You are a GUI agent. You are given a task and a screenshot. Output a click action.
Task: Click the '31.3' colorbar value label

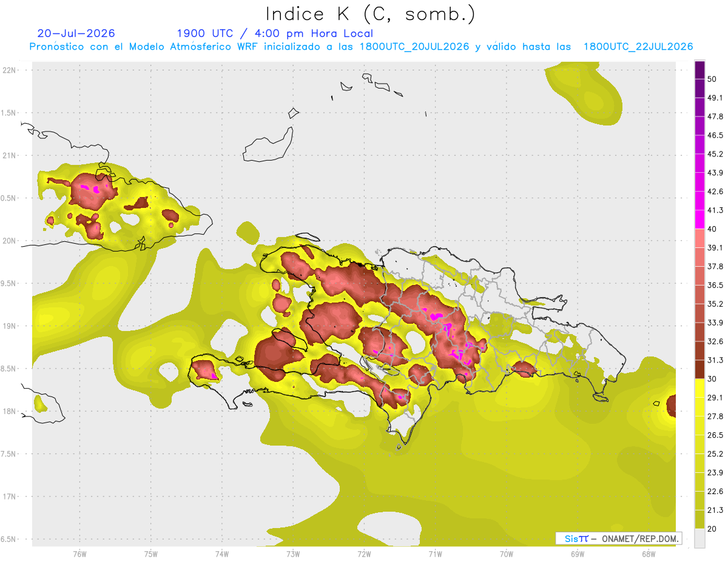point(715,360)
